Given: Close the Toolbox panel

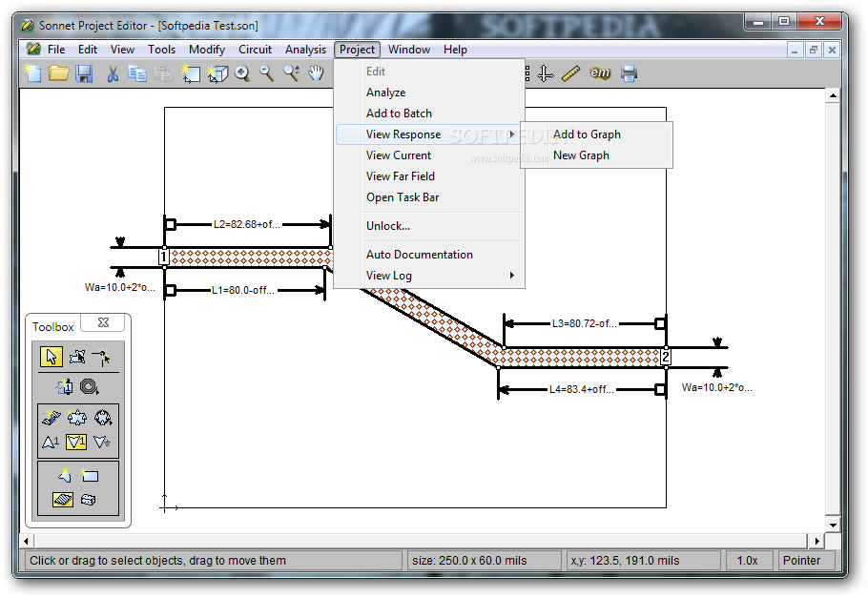Looking at the screenshot, I should [x=103, y=322].
